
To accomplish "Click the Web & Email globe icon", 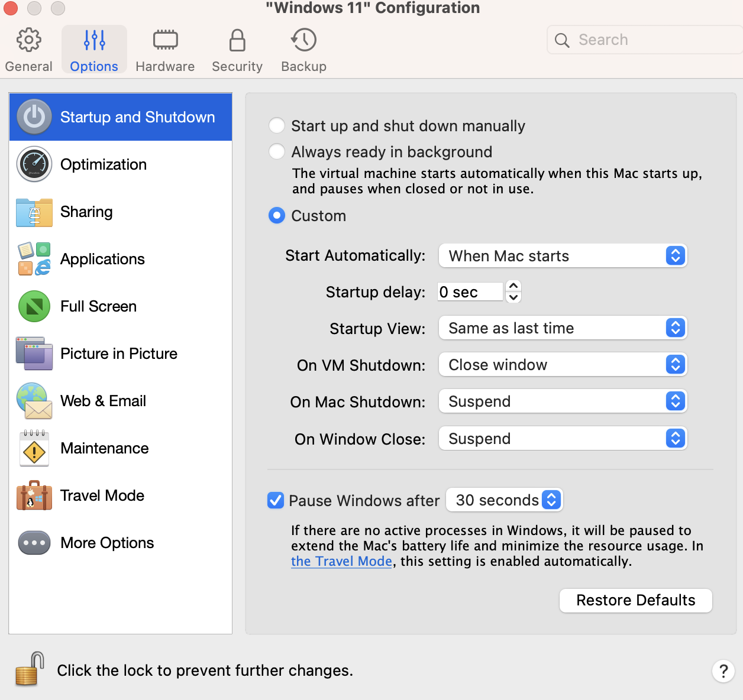I will tap(34, 401).
